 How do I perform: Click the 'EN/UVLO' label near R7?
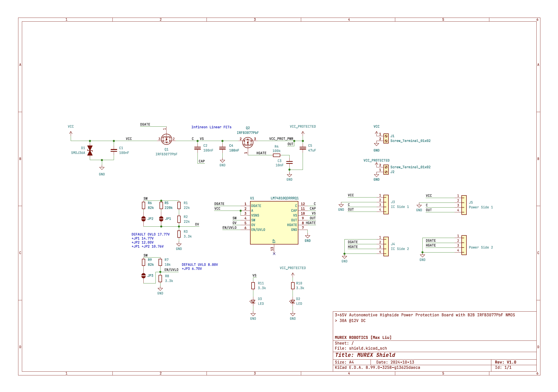tap(171, 270)
